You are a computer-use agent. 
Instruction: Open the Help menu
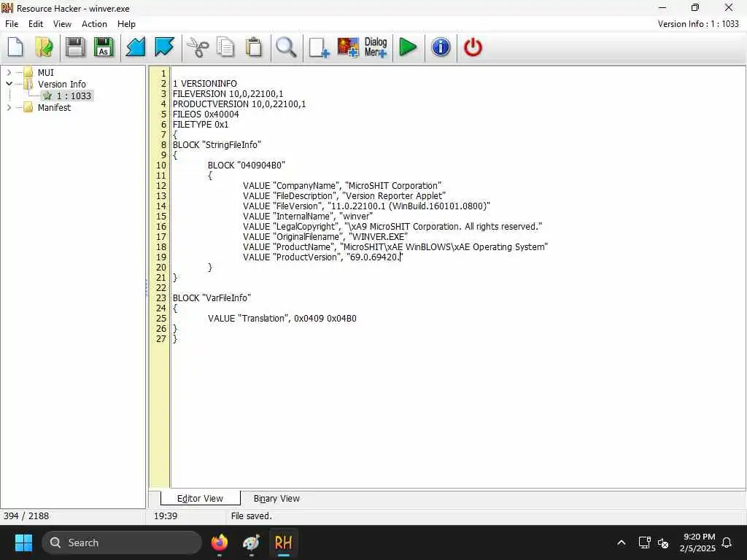(x=126, y=24)
